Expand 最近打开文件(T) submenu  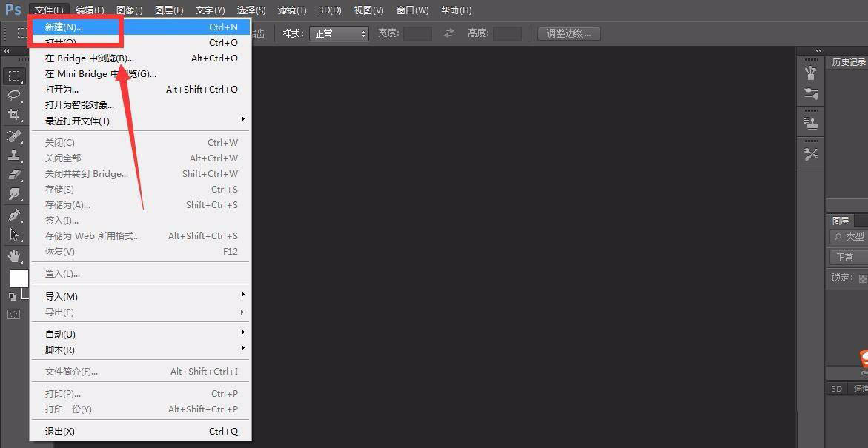[x=140, y=121]
